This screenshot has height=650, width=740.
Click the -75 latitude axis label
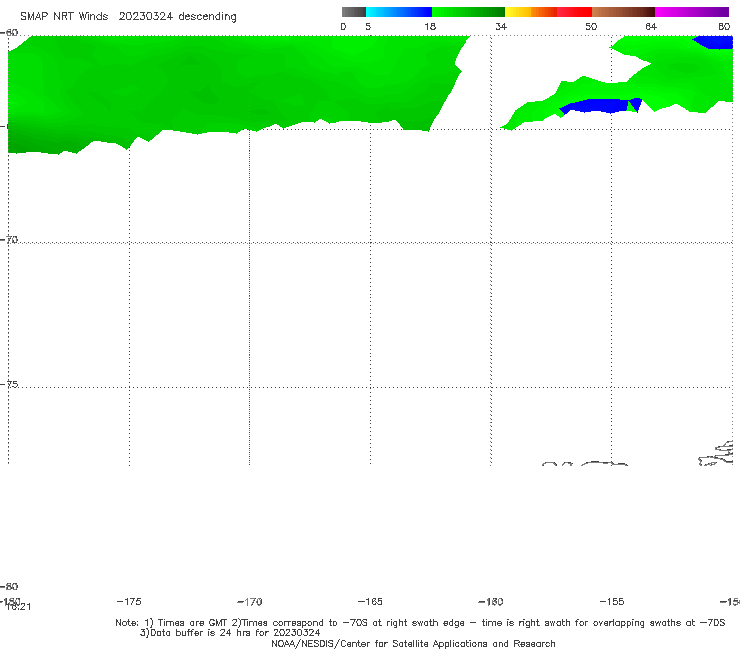(x=9, y=384)
